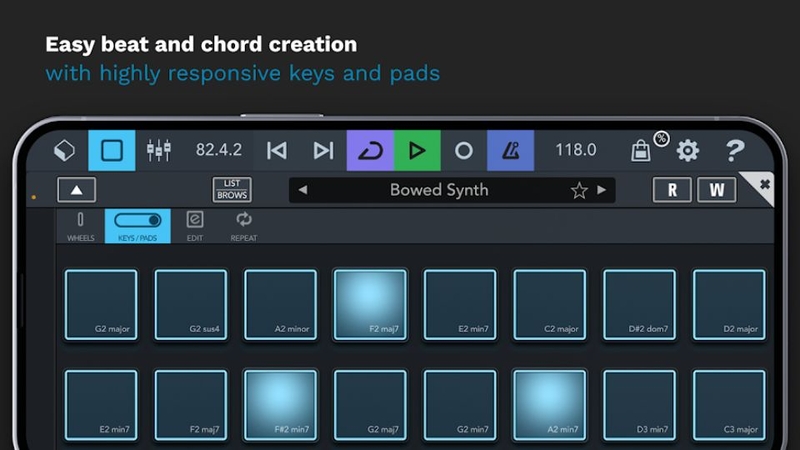Open the project cube icon
The image size is (800, 450).
pos(65,151)
